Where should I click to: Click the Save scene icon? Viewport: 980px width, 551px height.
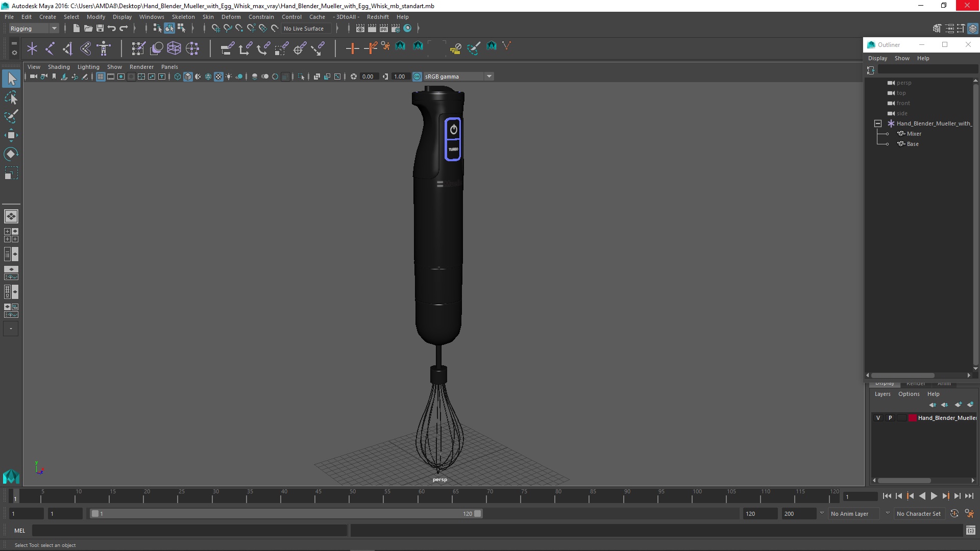pos(100,29)
